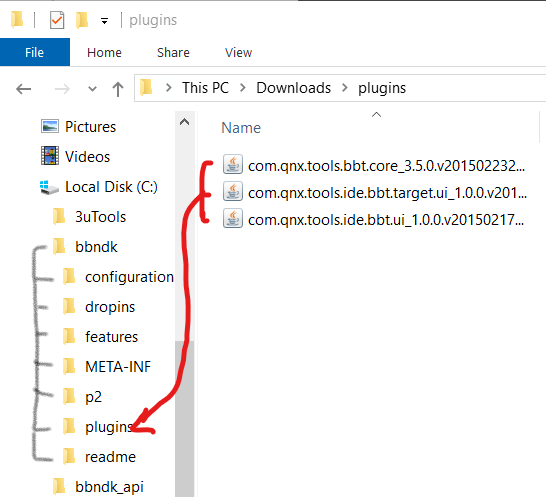Click navigation pane scroll up arrow
546x497 pixels.
(185, 122)
